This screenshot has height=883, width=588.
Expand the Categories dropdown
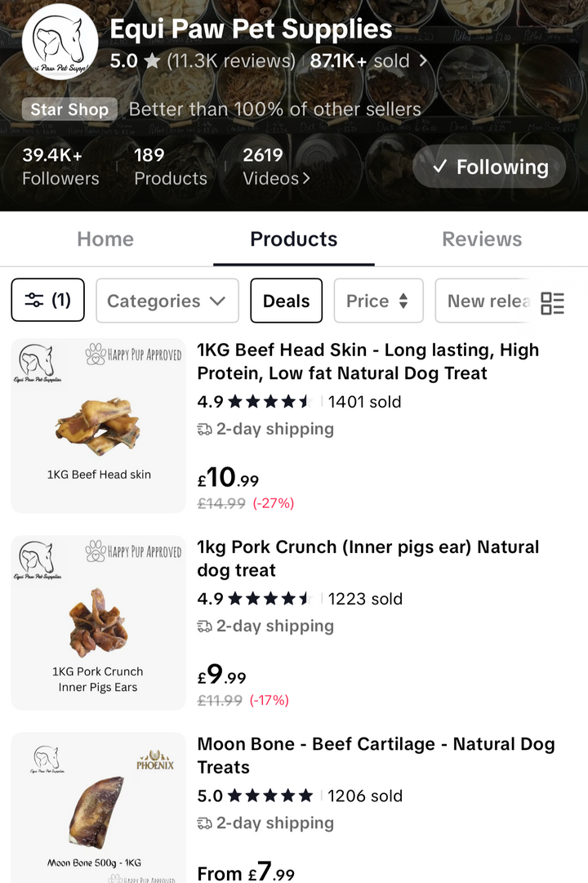click(x=167, y=301)
